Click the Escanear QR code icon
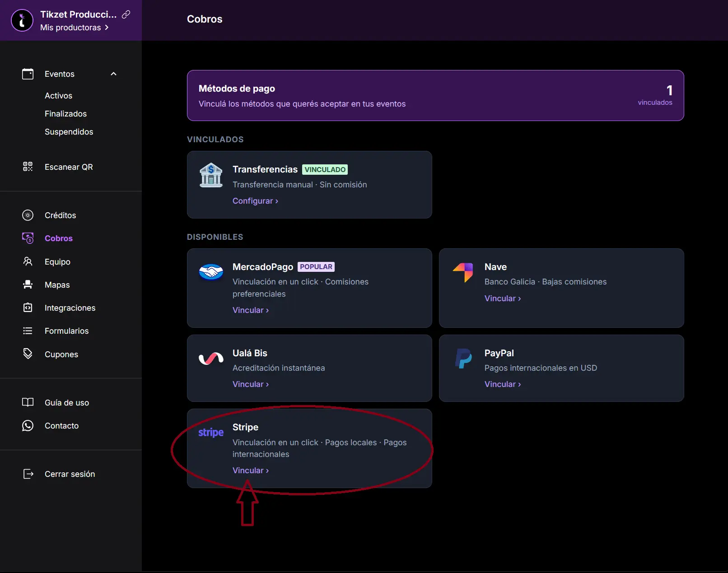This screenshot has height=573, width=728. point(28,167)
